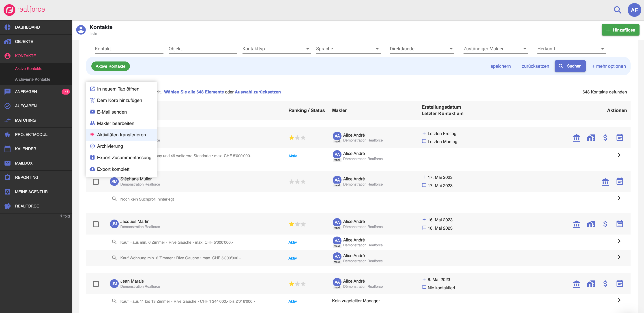Go to Objekte in the sidebar

click(x=36, y=41)
